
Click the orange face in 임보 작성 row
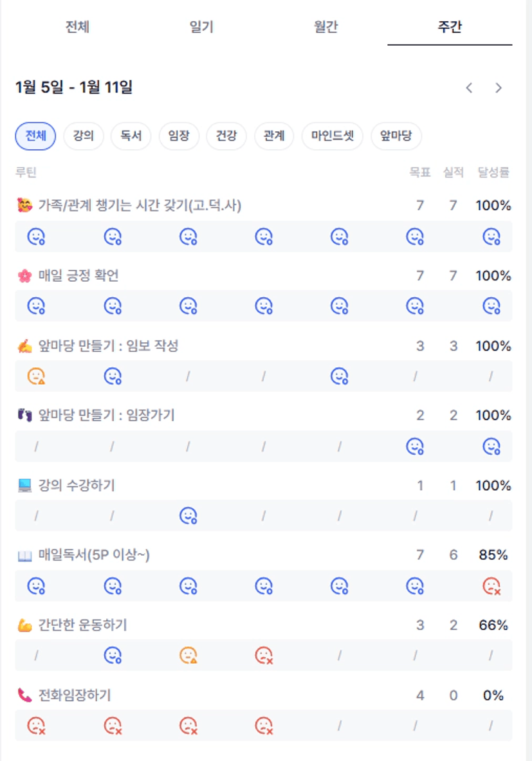36,376
